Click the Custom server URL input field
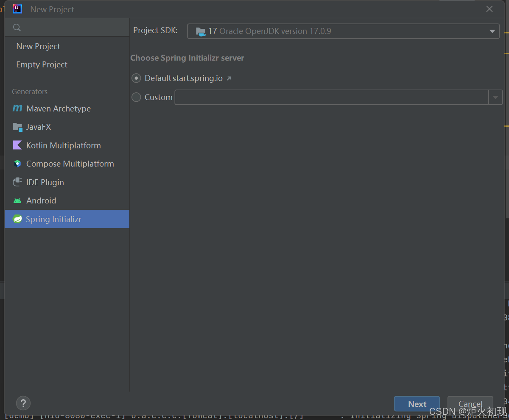Screen dimensions: 509x420 pos(332,97)
